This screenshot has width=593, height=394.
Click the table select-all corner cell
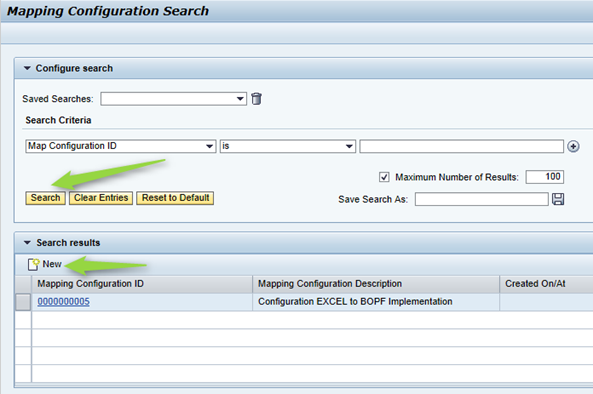(23, 284)
